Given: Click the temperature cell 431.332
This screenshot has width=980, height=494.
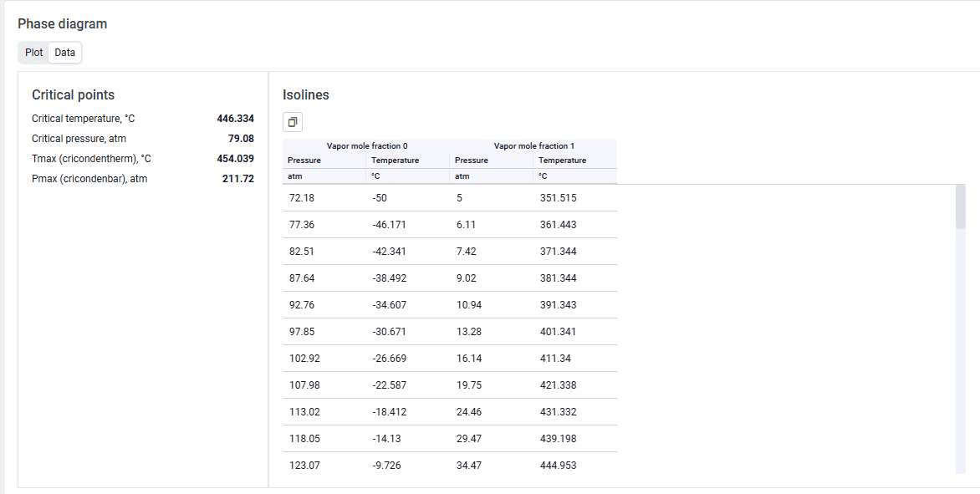Looking at the screenshot, I should click(x=575, y=412).
